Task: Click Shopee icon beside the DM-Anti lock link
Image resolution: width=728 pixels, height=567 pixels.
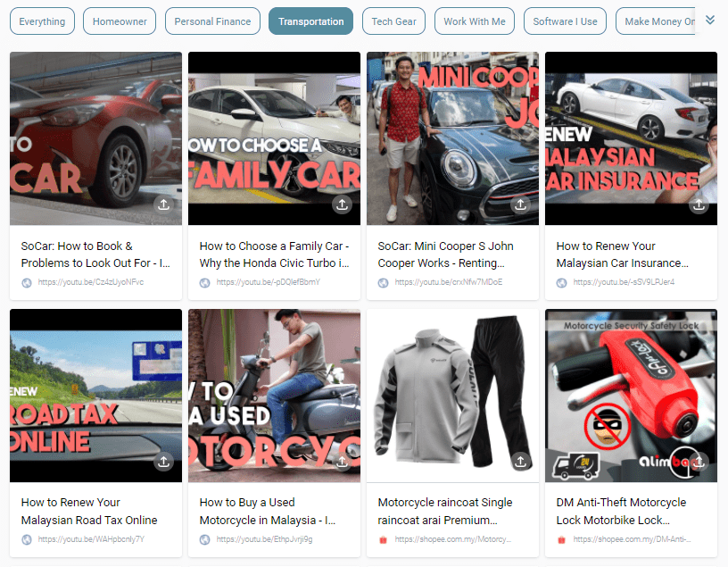Action: [x=562, y=539]
